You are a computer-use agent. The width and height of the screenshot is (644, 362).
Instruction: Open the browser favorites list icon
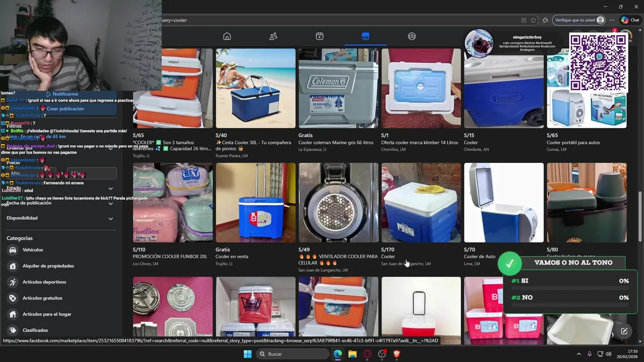(x=545, y=20)
